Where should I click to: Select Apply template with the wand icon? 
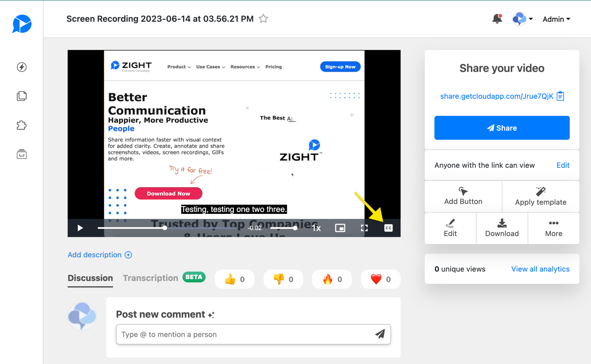(x=540, y=196)
